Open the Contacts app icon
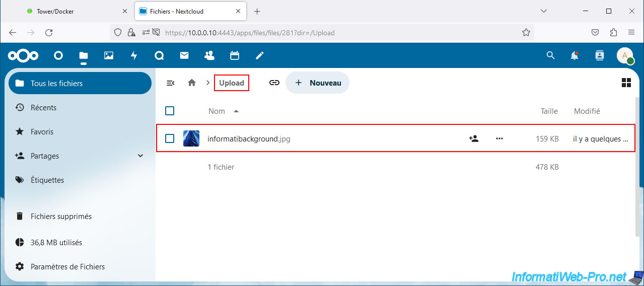Viewport: 644px width, 286px height. 209,55
